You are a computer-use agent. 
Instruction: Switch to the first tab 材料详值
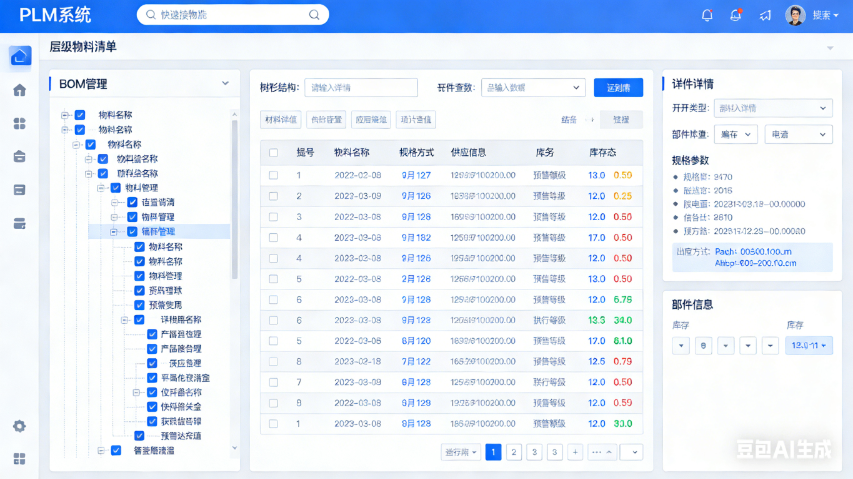tap(281, 120)
